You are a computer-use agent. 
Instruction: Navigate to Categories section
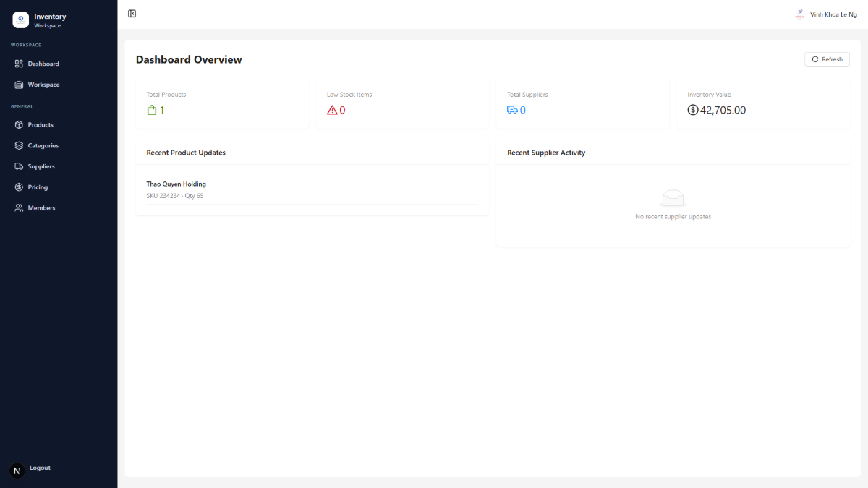[43, 145]
